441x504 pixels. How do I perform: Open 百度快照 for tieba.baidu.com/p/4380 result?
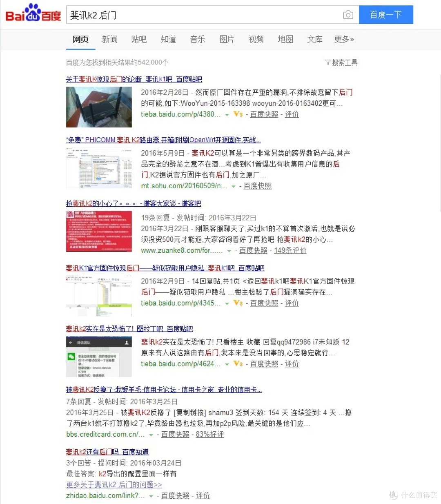[264, 114]
